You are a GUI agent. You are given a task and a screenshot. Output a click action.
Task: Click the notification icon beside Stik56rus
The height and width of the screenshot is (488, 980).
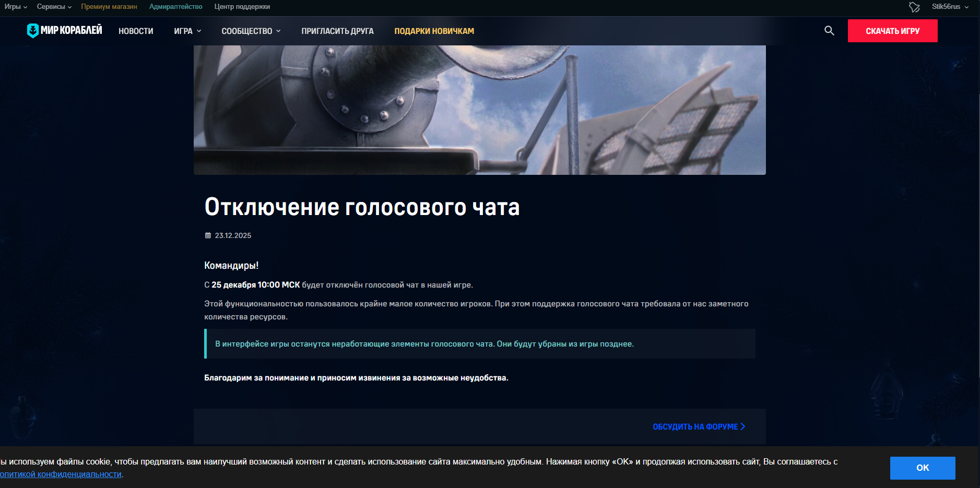pos(914,7)
